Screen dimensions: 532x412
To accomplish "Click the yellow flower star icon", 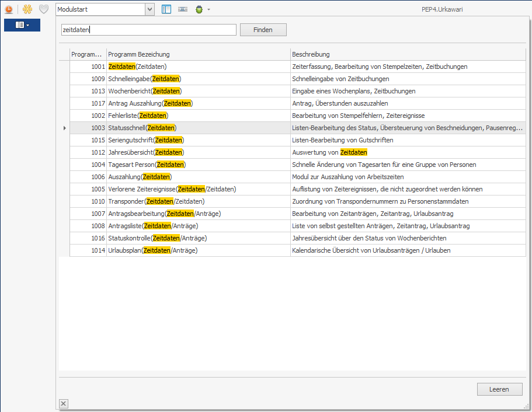I will coord(27,9).
